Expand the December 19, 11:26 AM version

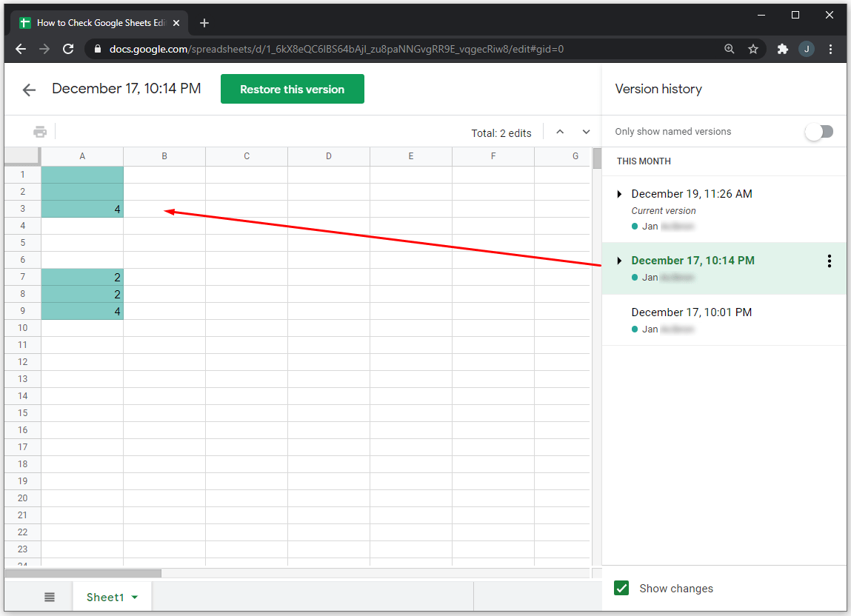coord(620,194)
